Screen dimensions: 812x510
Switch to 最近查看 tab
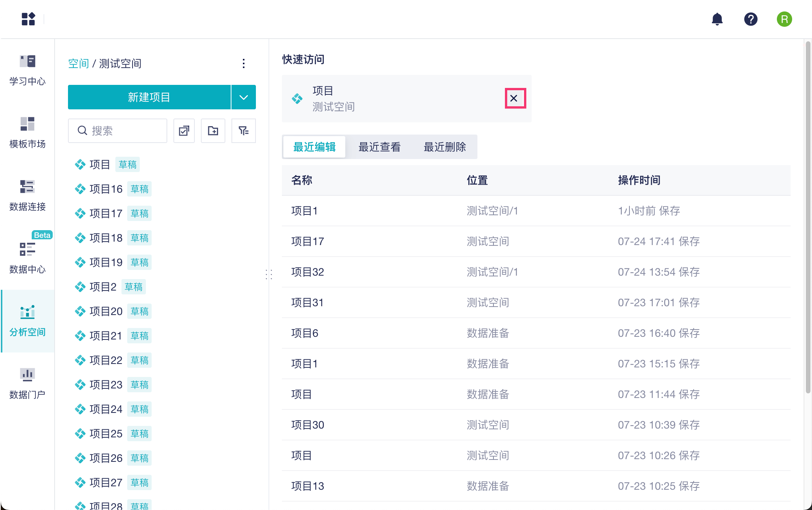pos(379,147)
